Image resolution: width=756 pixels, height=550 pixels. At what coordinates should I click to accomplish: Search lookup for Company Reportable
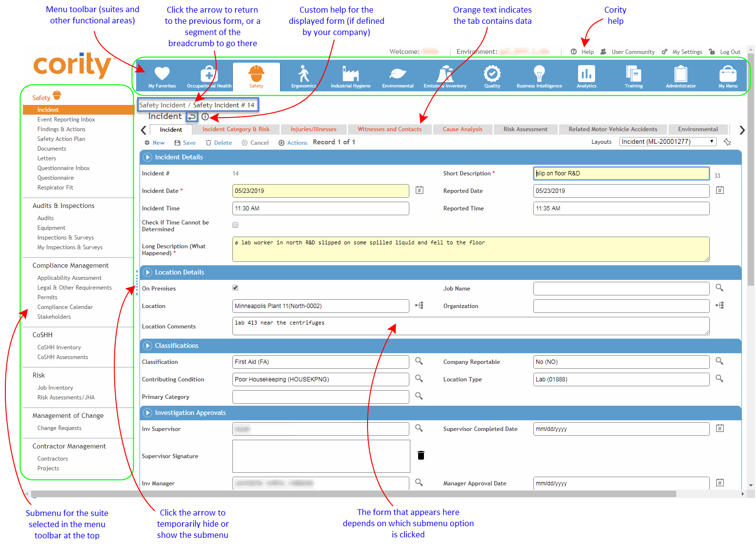click(x=720, y=361)
